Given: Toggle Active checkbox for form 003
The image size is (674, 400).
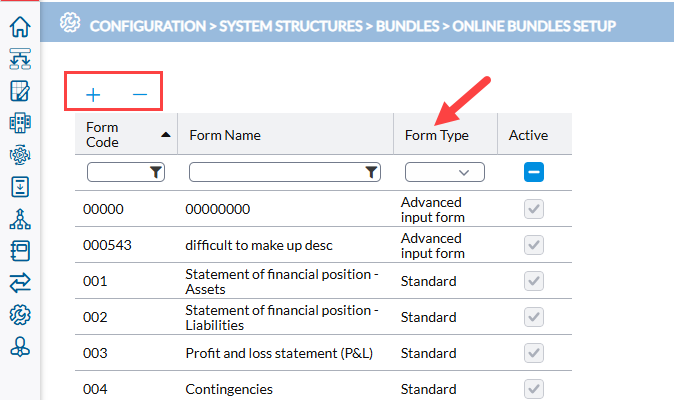Looking at the screenshot, I should coord(534,353).
